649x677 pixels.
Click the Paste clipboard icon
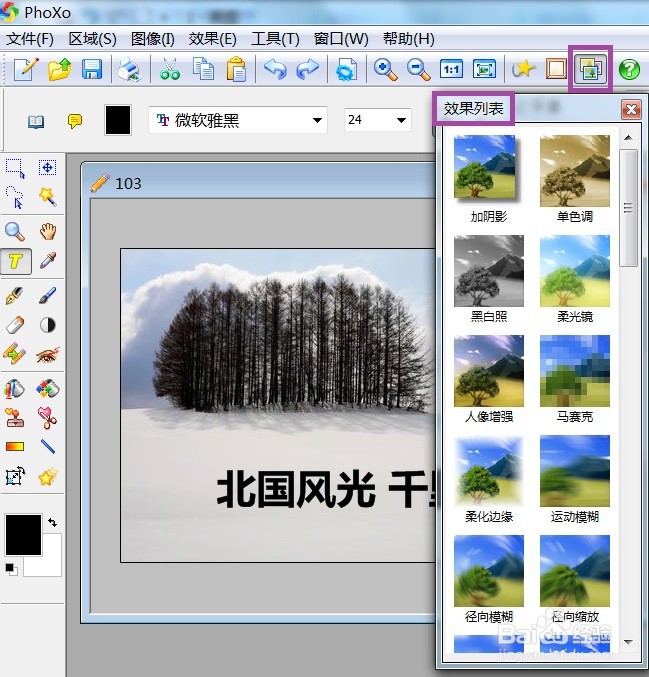(x=236, y=69)
